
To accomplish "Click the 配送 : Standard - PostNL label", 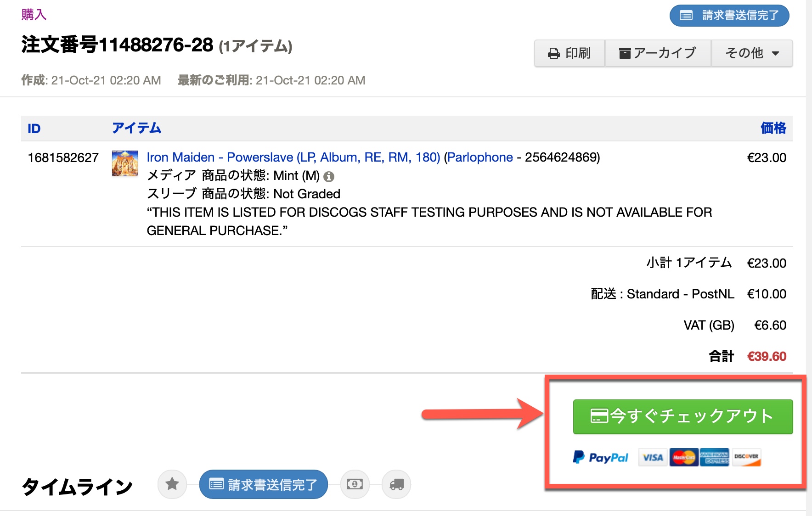I will [662, 294].
